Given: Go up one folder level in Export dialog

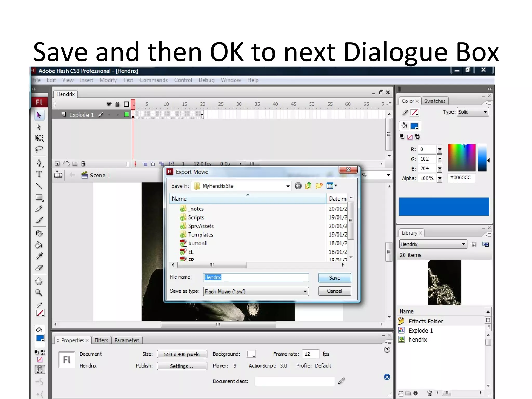Looking at the screenshot, I should (308, 186).
